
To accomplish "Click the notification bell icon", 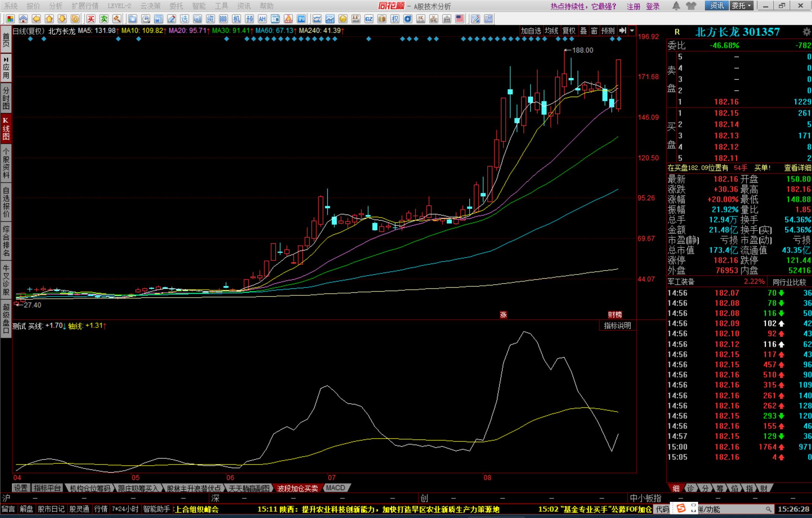I will (676, 6).
